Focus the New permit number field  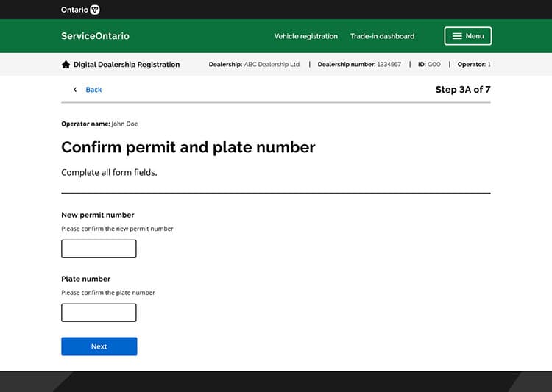[99, 249]
